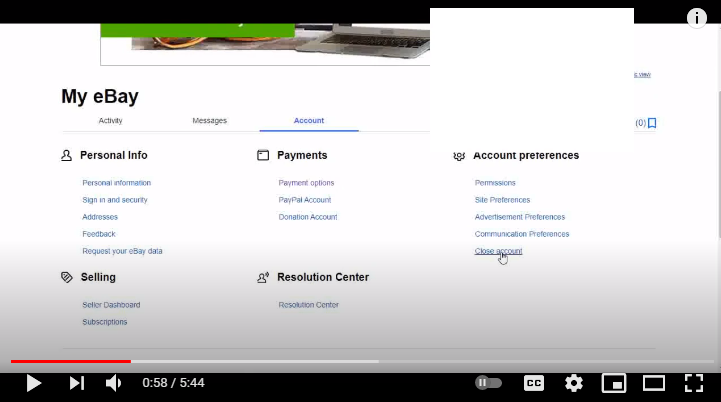Click the Resolution Center icon
Viewport: 721px width, 402px height.
click(x=263, y=277)
